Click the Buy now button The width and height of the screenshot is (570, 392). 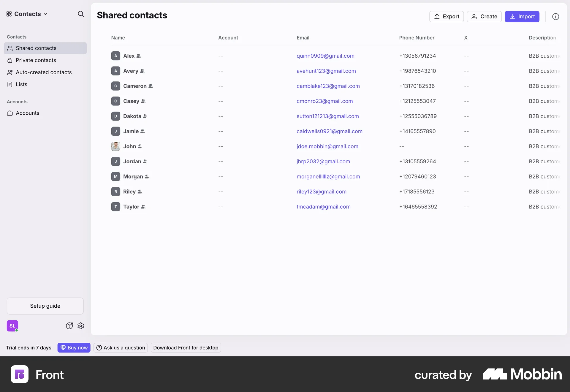coord(74,348)
